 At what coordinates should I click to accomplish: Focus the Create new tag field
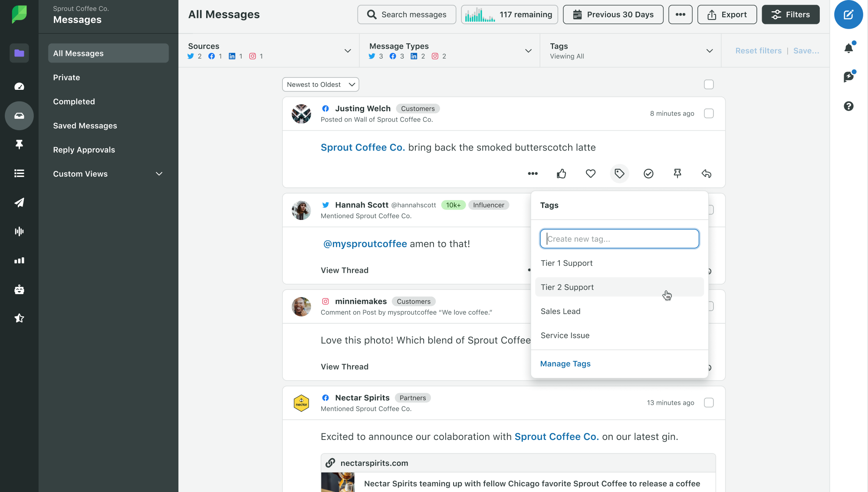tap(619, 239)
